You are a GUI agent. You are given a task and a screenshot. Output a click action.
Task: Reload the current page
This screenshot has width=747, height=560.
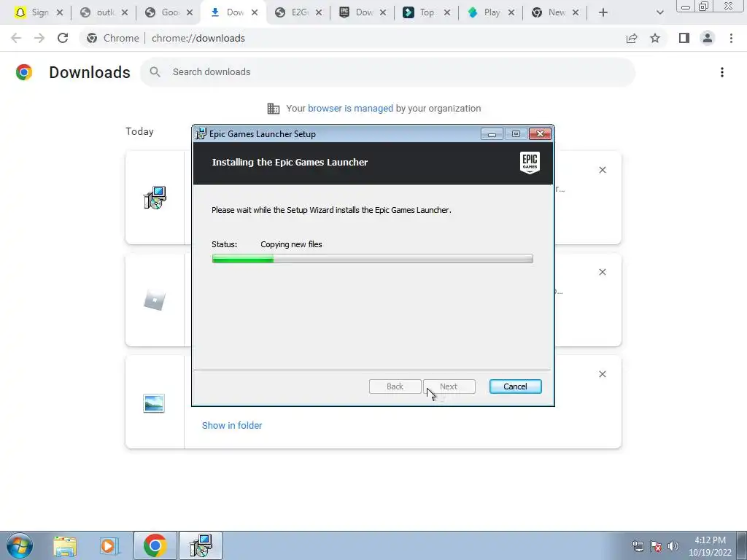(x=63, y=38)
